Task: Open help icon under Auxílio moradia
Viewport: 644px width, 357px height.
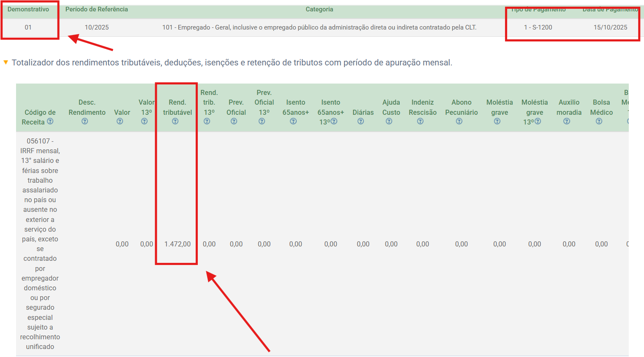Action: pyautogui.click(x=567, y=122)
